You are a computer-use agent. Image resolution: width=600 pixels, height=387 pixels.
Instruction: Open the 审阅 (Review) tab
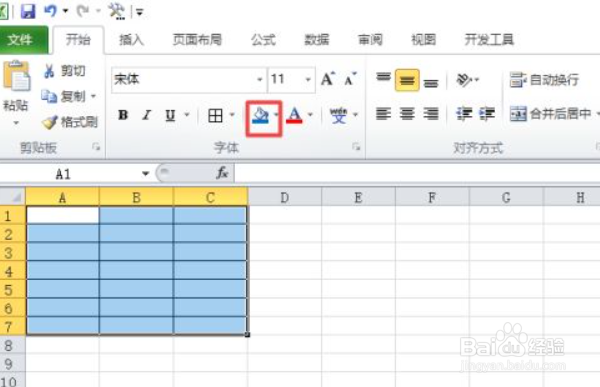[370, 39]
